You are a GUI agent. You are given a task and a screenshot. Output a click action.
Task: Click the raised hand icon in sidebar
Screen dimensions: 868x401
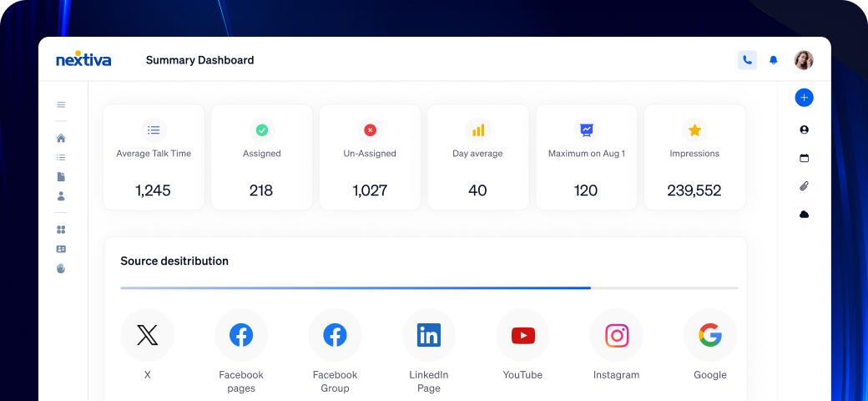tap(61, 268)
